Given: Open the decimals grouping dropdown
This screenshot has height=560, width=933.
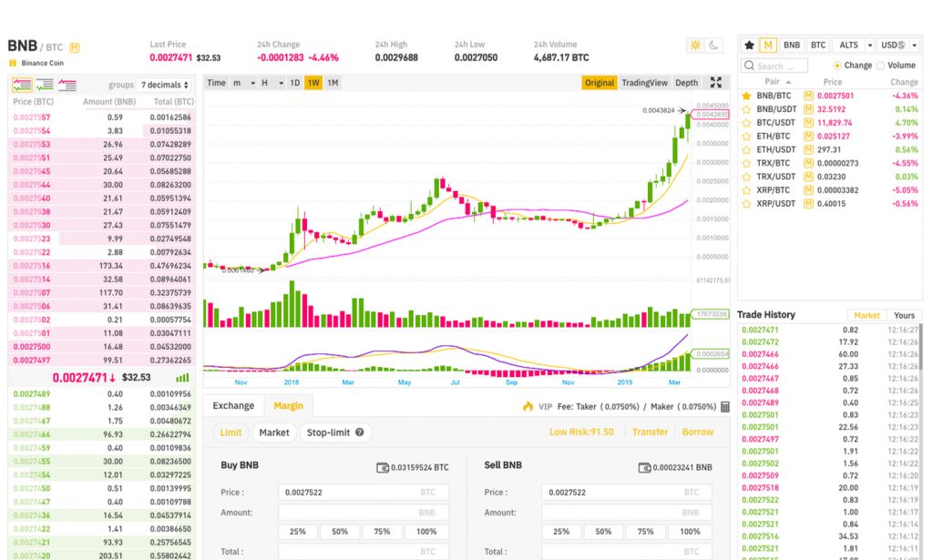Looking at the screenshot, I should coord(165,85).
